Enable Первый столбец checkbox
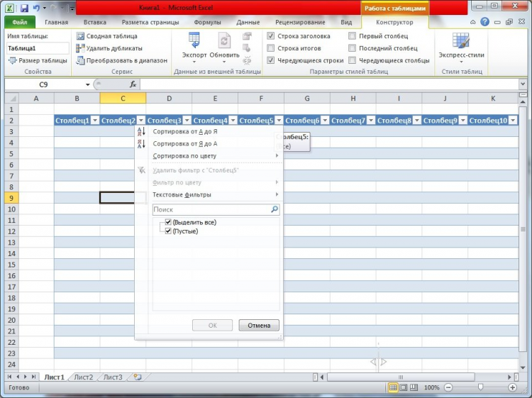The width and height of the screenshot is (532, 398). point(352,36)
